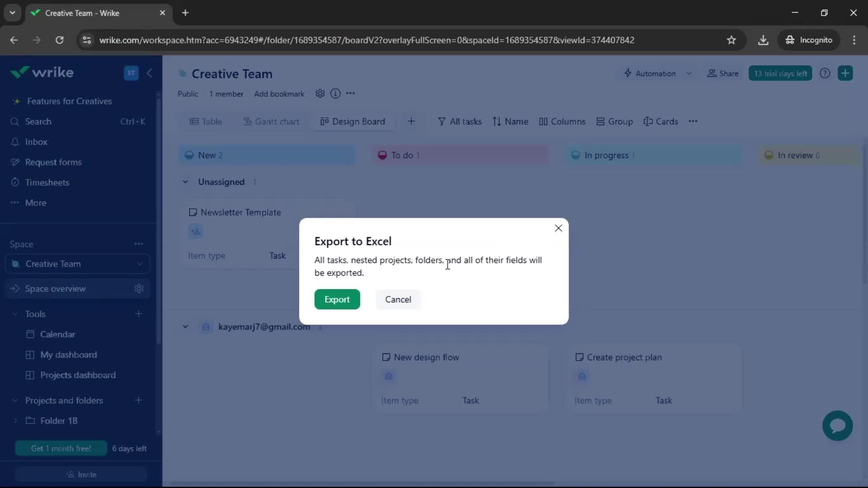Image resolution: width=868 pixels, height=488 pixels.
Task: Cancel the Export to Excel dialog
Action: click(x=398, y=299)
